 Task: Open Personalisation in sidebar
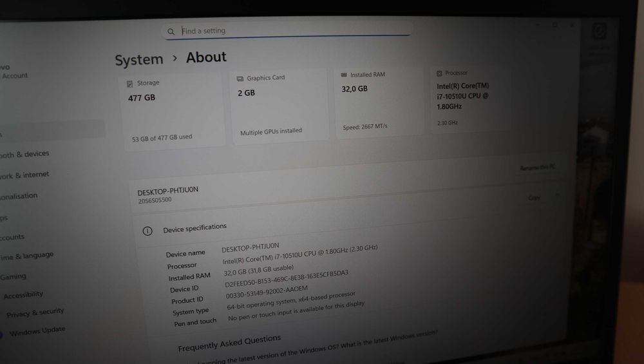point(19,196)
